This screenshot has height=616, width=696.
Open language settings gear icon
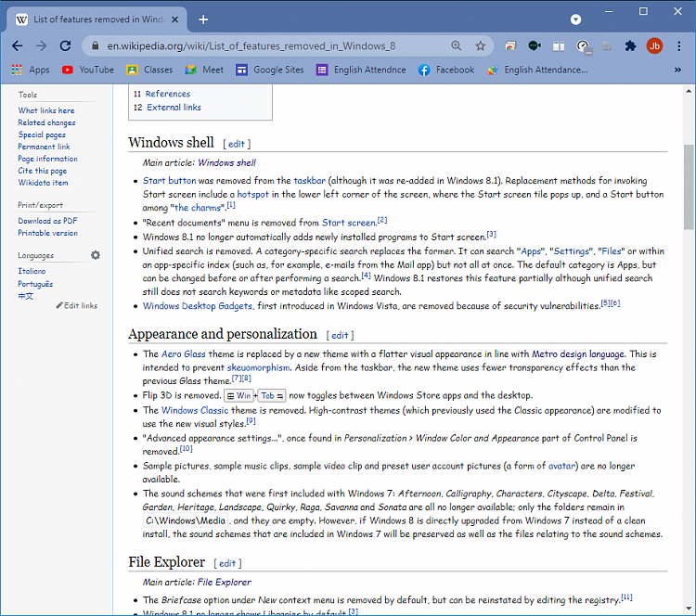pyautogui.click(x=96, y=255)
